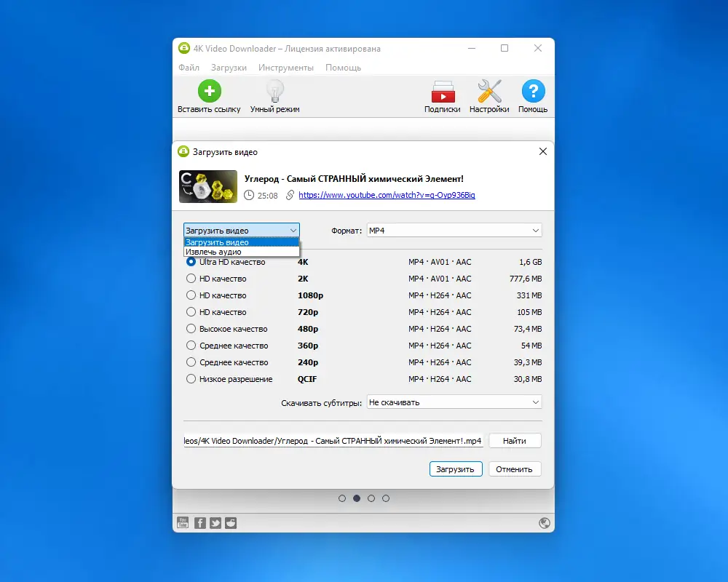Select HD качество 720p option

pos(191,312)
